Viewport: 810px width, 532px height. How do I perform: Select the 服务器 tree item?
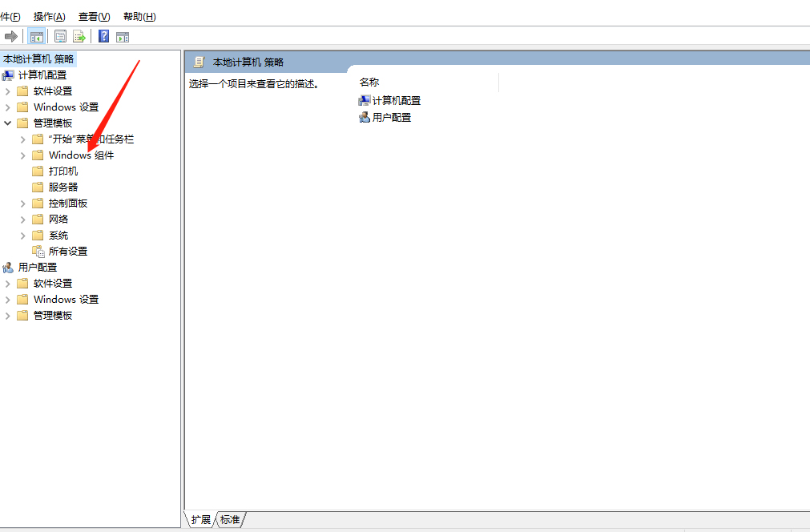point(63,187)
